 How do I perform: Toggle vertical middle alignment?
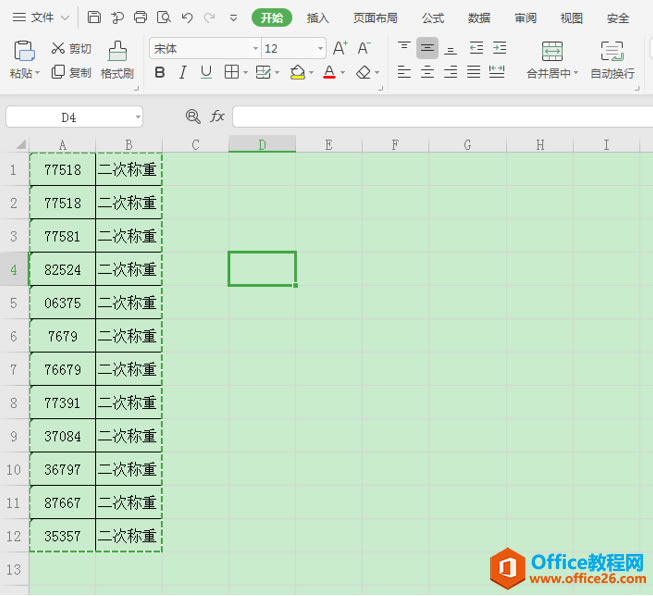tap(427, 48)
